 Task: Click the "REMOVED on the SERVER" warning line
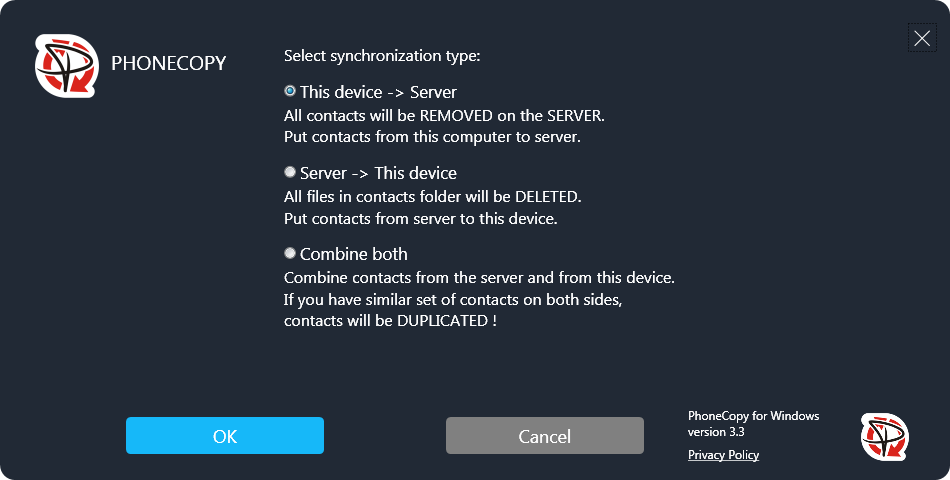coord(444,115)
